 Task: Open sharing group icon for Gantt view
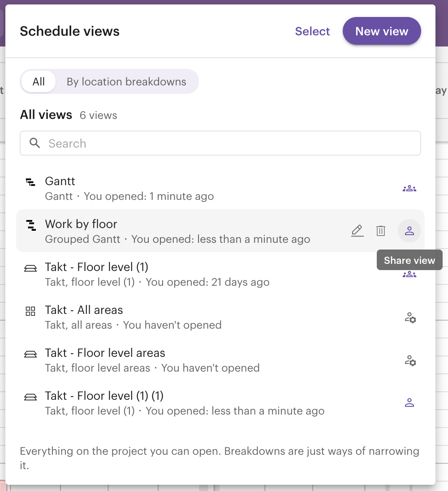pyautogui.click(x=409, y=188)
